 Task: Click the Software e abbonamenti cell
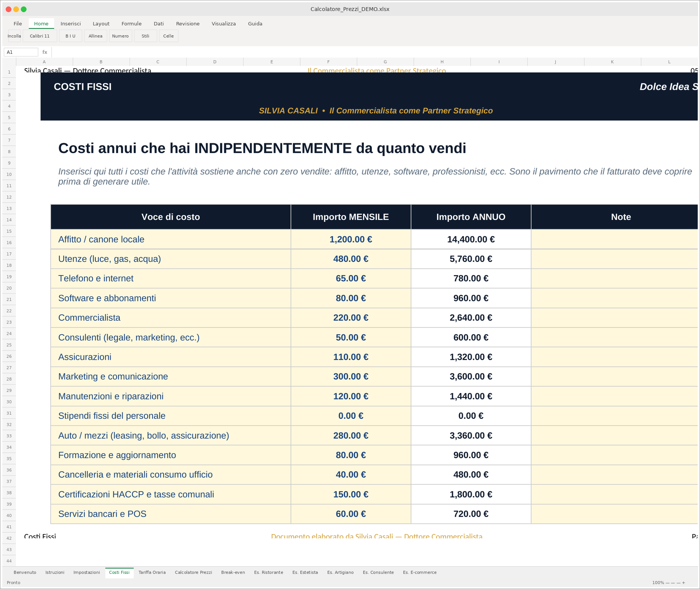pos(171,298)
